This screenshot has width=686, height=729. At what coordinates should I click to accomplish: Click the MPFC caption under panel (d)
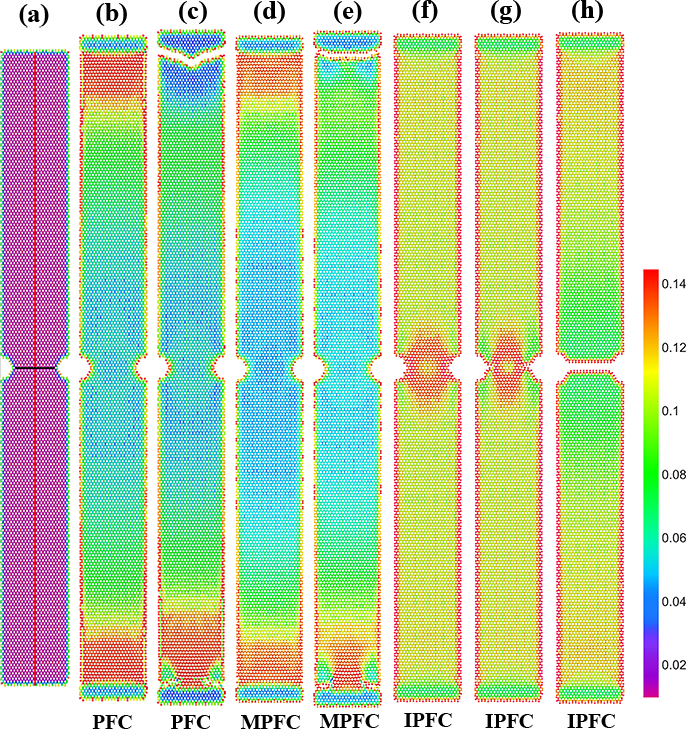(x=270, y=721)
